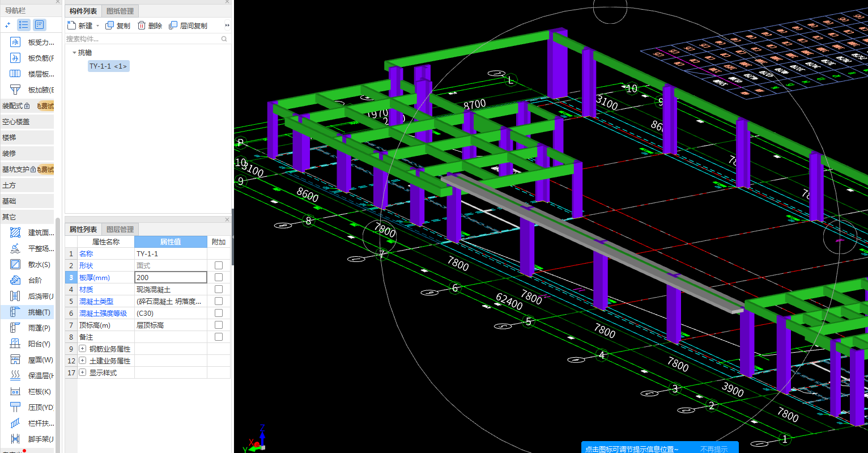The height and width of the screenshot is (453, 868).
Task: Select the 屋面(W) roof icon
Action: tap(15, 359)
